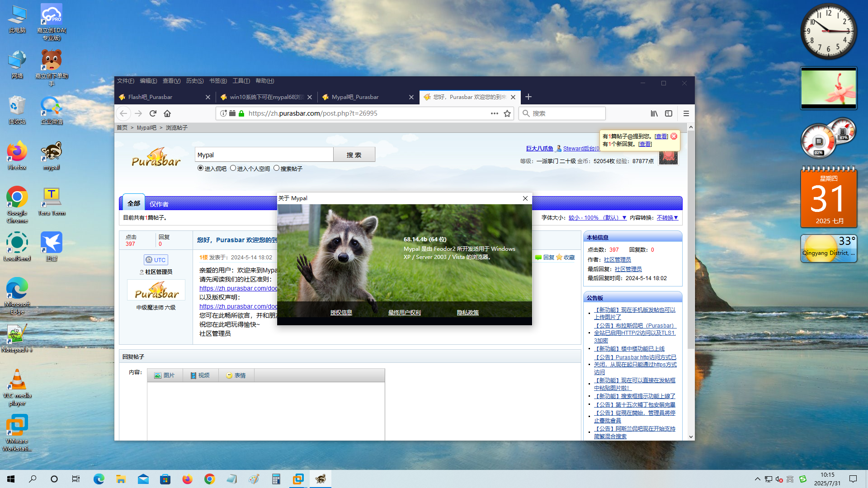Click the 收藏 star link on the post
The width and height of the screenshot is (868, 488).
point(566,258)
